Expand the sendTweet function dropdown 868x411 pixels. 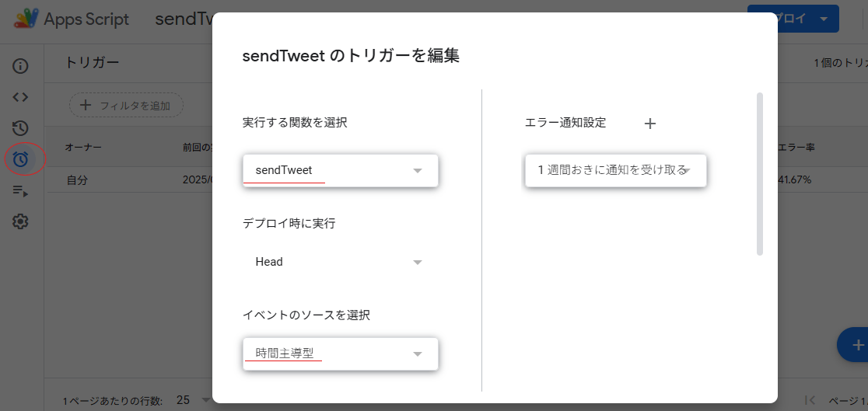pyautogui.click(x=341, y=170)
